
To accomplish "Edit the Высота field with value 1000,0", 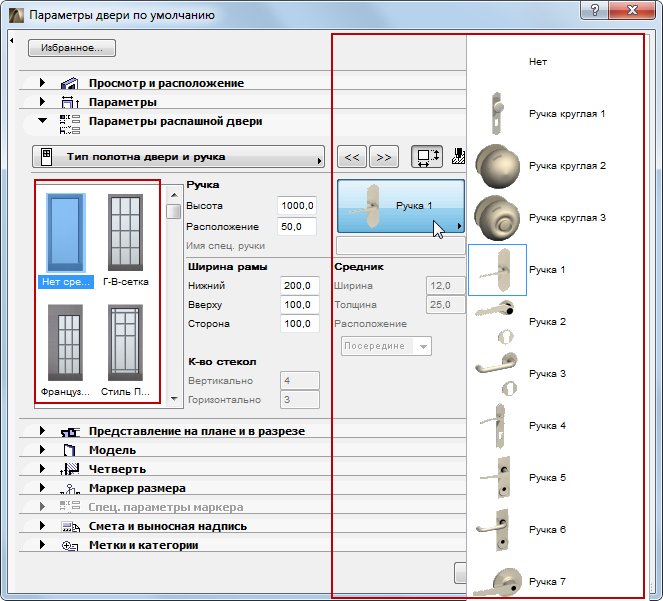I will [297, 206].
